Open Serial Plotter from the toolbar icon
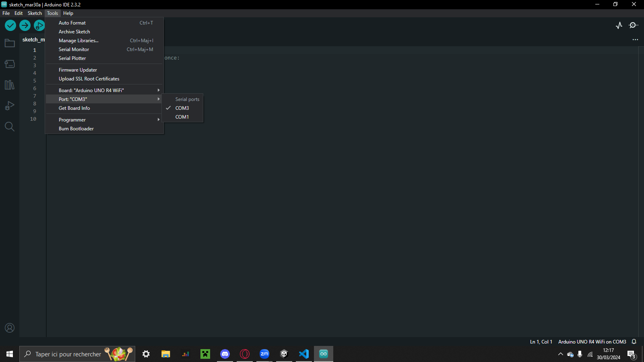This screenshot has height=362, width=644. 619,25
